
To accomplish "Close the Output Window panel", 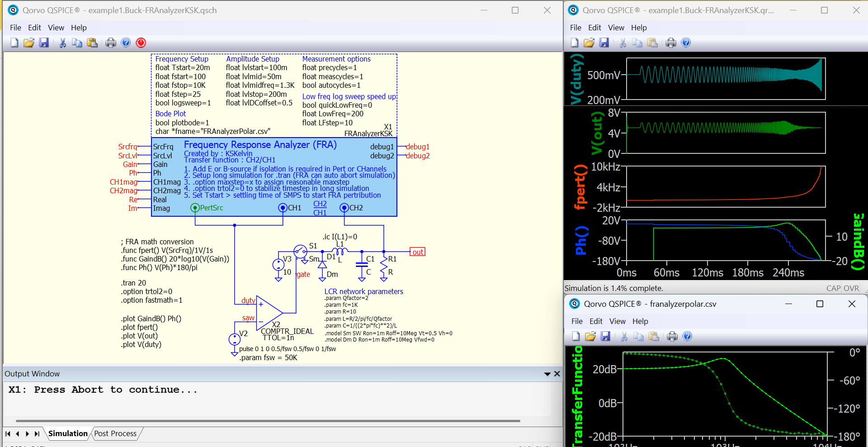I will tap(557, 374).
